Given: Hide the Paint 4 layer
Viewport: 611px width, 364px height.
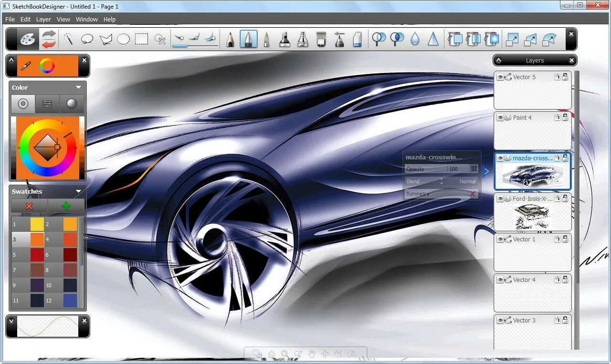Looking at the screenshot, I should (x=500, y=117).
